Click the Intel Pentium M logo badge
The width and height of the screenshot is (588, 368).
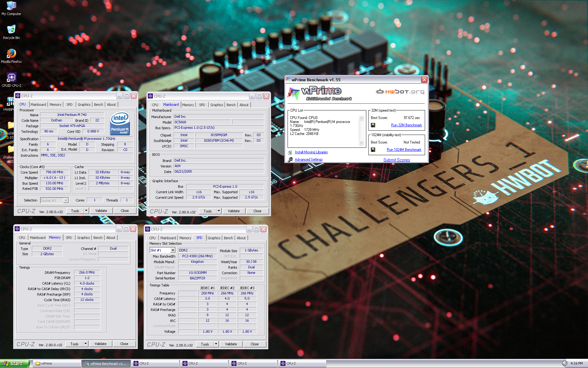[120, 124]
